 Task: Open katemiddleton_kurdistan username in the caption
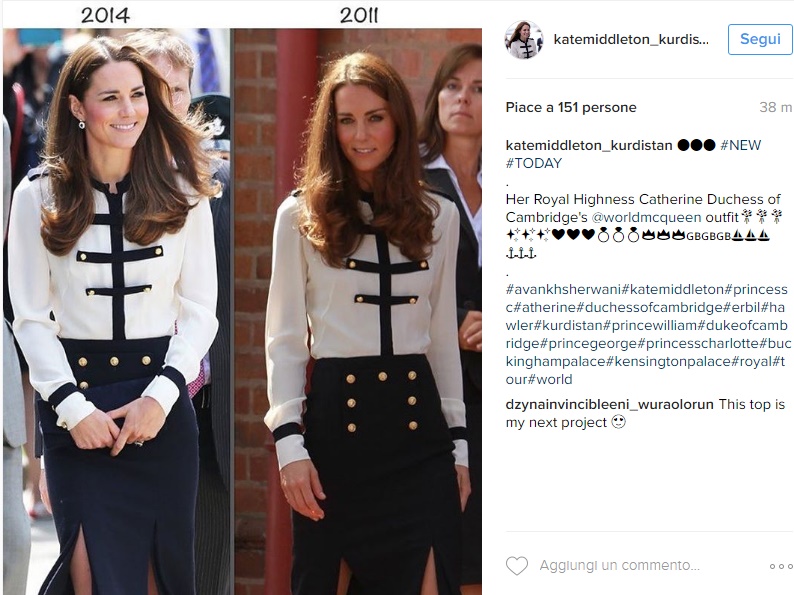pos(588,145)
